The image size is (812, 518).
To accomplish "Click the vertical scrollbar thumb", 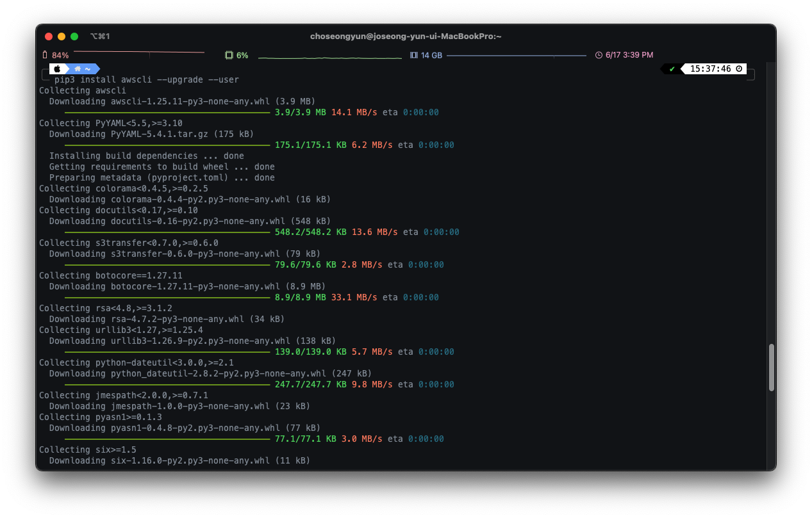I will click(772, 368).
